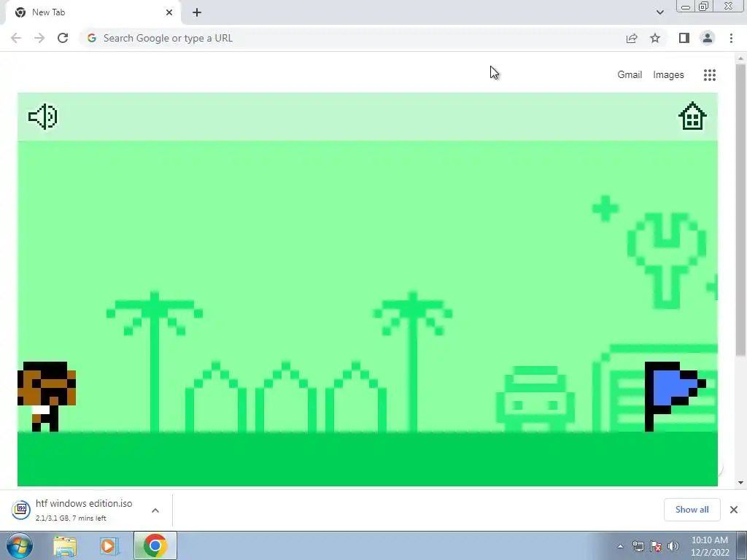Open a new tab with plus

(x=197, y=12)
